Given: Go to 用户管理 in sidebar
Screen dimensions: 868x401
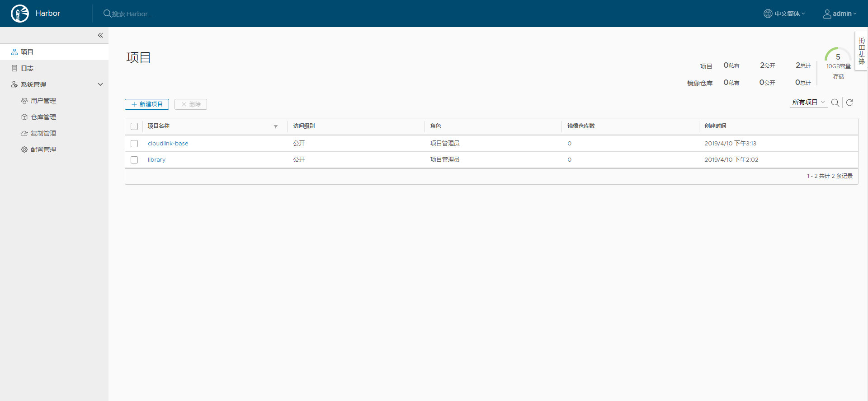Looking at the screenshot, I should click(x=43, y=101).
